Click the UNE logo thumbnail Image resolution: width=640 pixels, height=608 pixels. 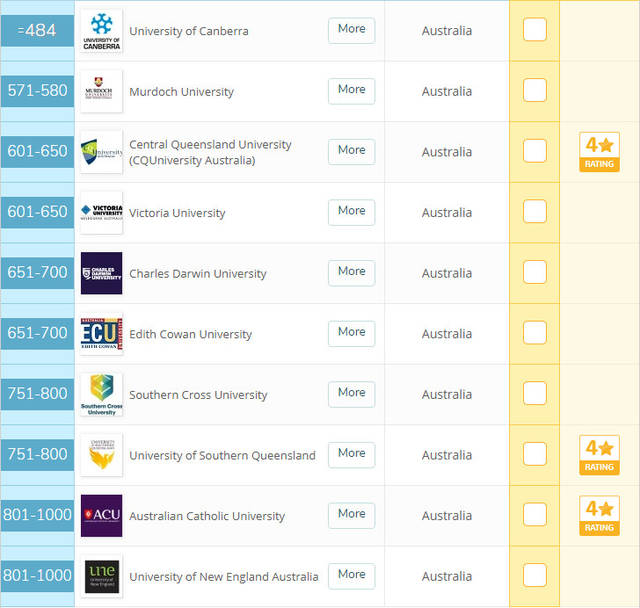[x=102, y=576]
